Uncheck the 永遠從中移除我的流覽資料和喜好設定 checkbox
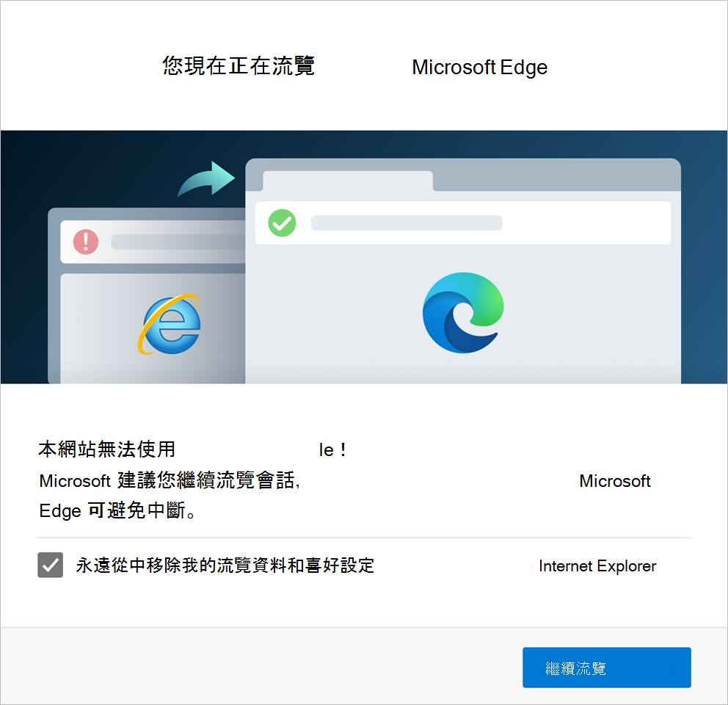Image resolution: width=728 pixels, height=705 pixels. click(50, 565)
